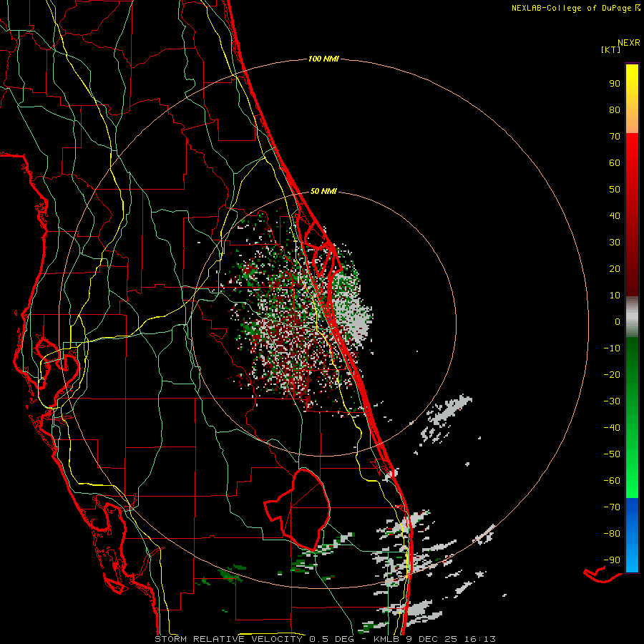Click the positive 50 knot scale label
The image size is (644, 644).
(615, 190)
